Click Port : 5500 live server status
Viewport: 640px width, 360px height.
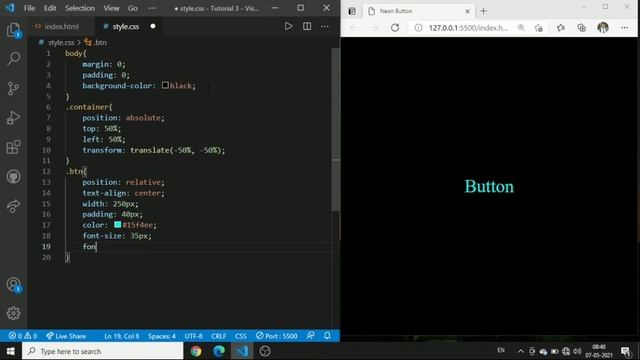(x=277, y=336)
